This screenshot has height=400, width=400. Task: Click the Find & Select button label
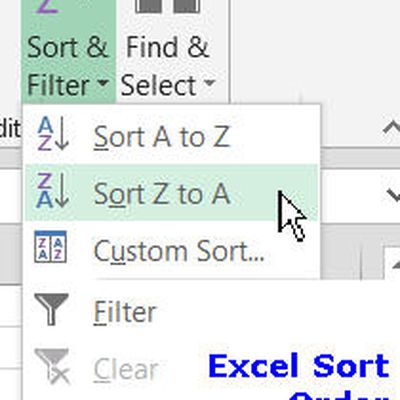tap(168, 66)
